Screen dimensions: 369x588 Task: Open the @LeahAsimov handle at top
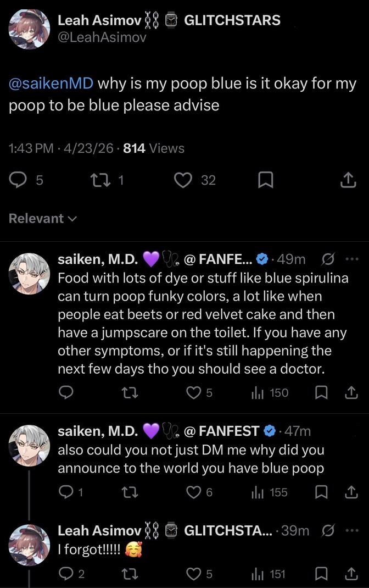coord(102,37)
